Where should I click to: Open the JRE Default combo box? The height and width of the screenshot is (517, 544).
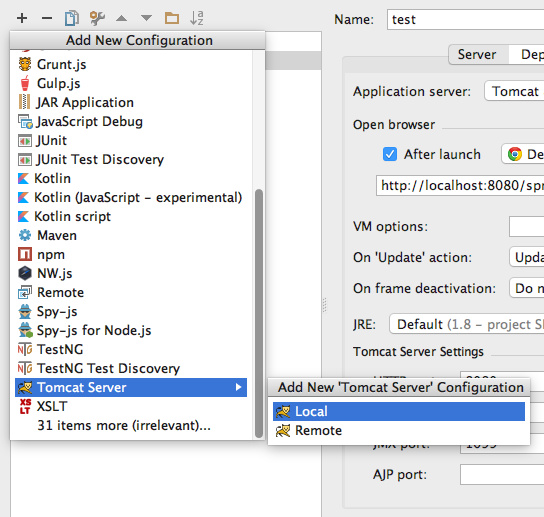[467, 324]
